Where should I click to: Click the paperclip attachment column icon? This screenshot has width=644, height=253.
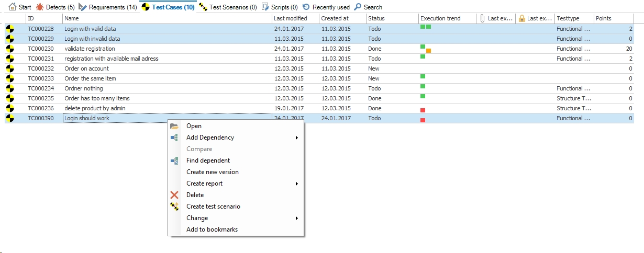(482, 18)
